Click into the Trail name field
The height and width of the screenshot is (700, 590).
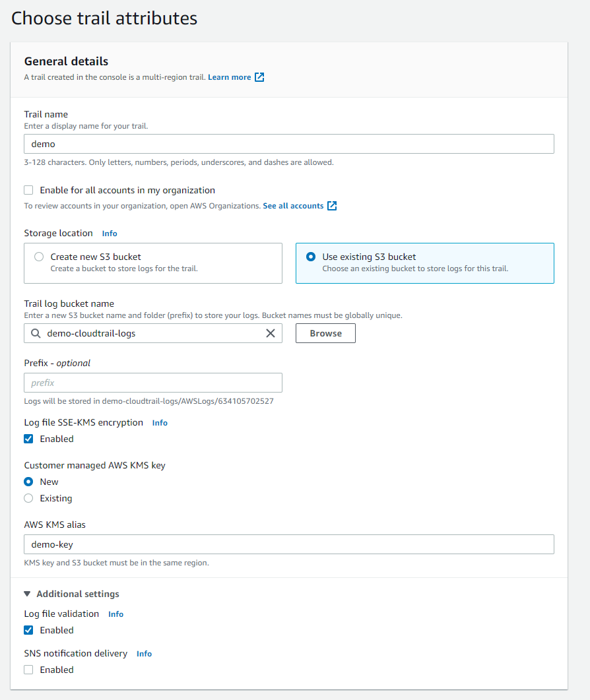pos(288,144)
